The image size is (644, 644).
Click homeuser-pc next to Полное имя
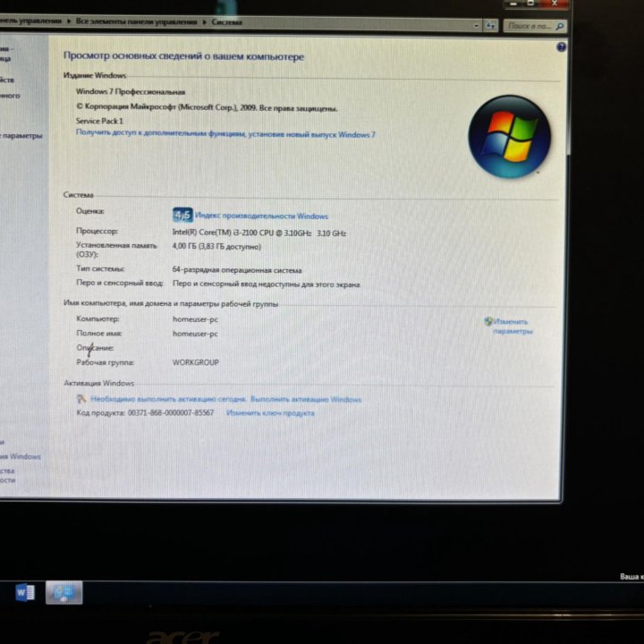point(195,334)
